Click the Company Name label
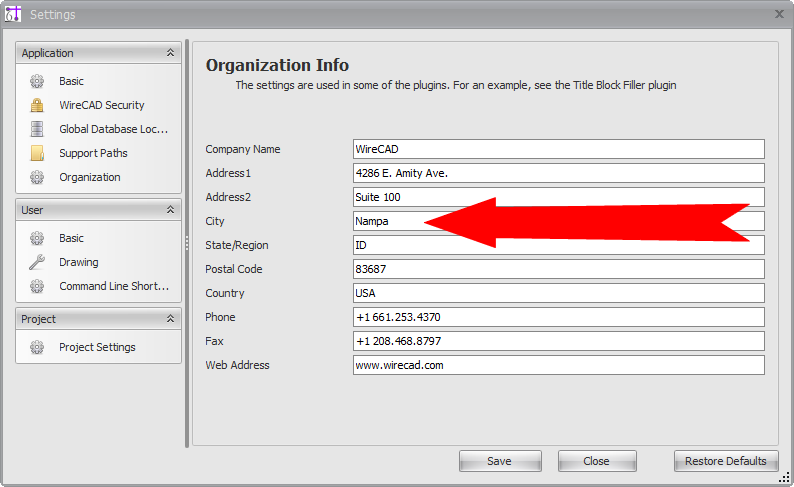The height and width of the screenshot is (487, 794). coord(243,149)
